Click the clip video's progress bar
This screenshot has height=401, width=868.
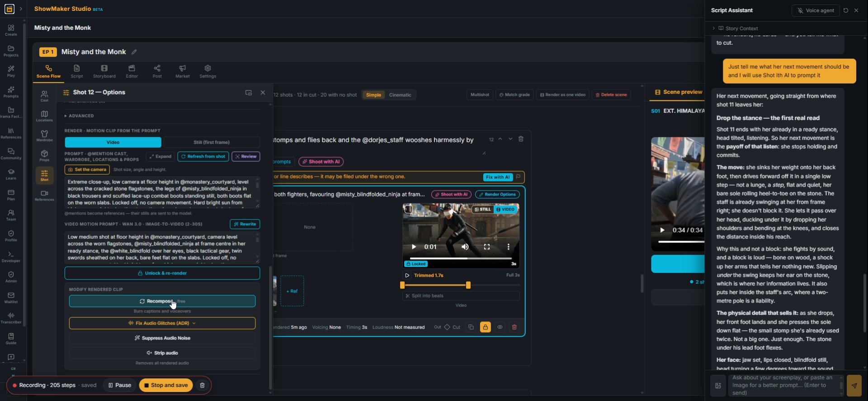(x=461, y=258)
